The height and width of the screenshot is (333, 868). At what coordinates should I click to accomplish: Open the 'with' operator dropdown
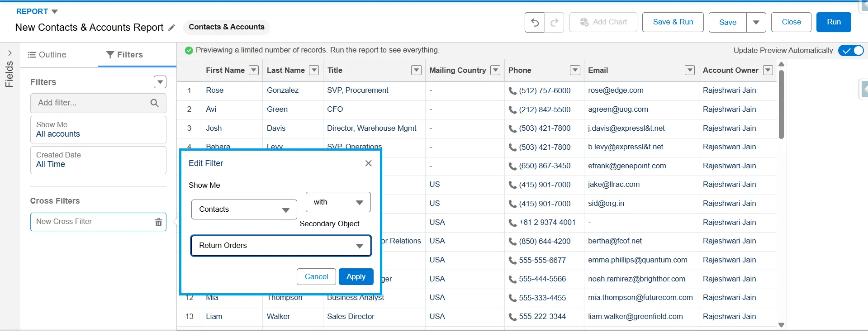[x=338, y=202]
